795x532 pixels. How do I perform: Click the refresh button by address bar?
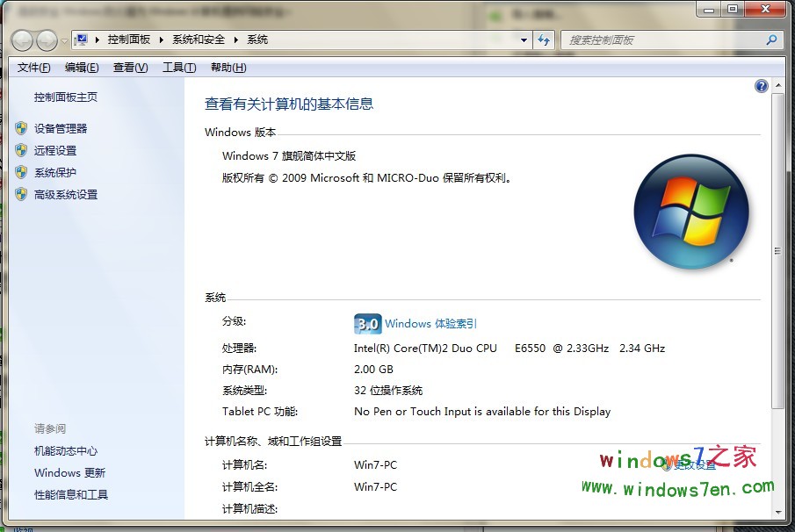pos(544,40)
